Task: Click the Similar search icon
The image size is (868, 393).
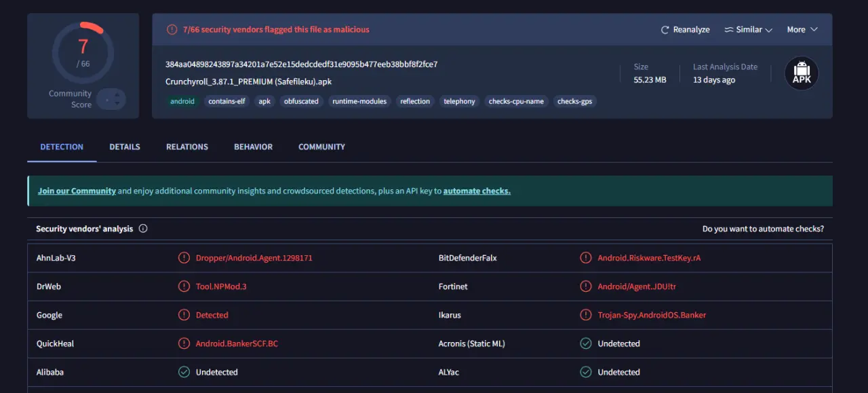Action: click(x=729, y=30)
